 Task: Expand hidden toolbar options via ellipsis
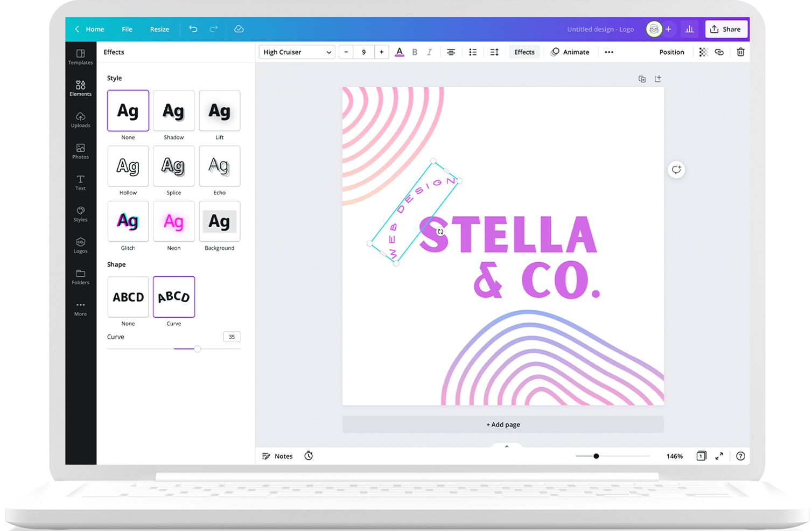(x=608, y=52)
